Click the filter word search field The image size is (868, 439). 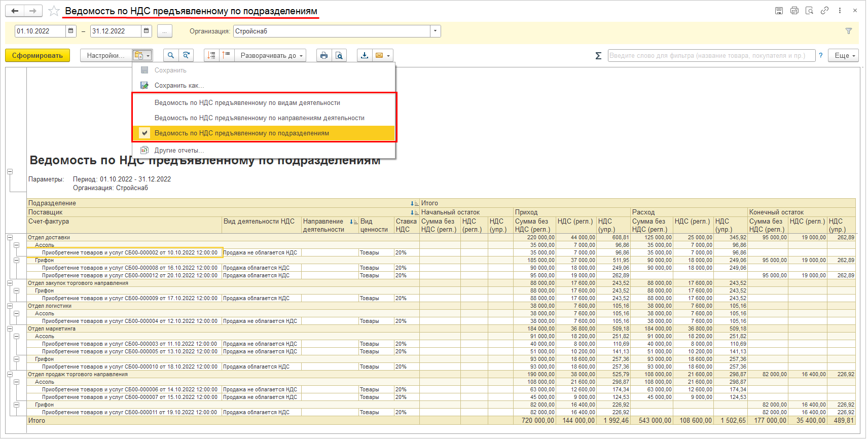coord(711,56)
